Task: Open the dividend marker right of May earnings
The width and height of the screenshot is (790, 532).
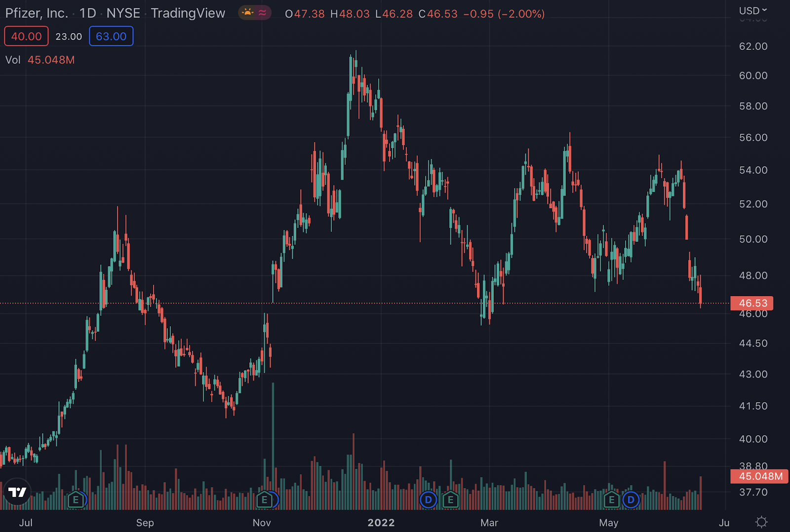Action: tap(631, 500)
